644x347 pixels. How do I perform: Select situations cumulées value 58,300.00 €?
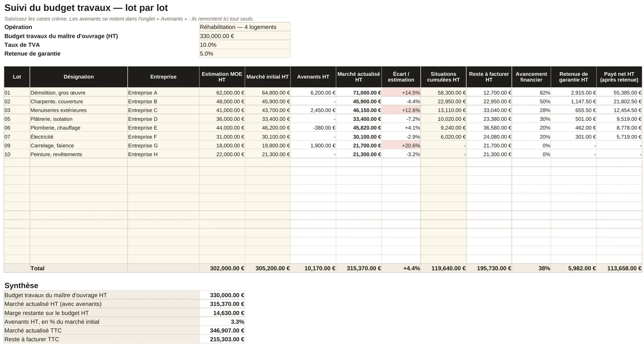(443, 93)
